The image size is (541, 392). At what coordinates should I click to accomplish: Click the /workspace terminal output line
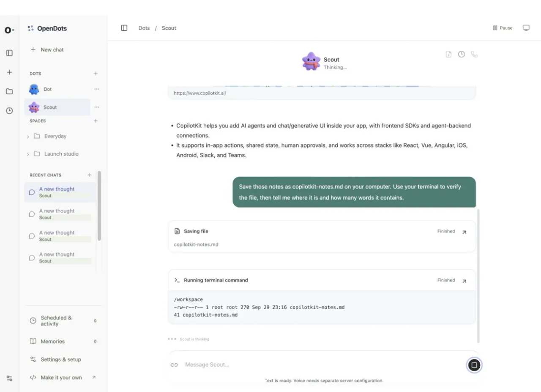[189, 300]
